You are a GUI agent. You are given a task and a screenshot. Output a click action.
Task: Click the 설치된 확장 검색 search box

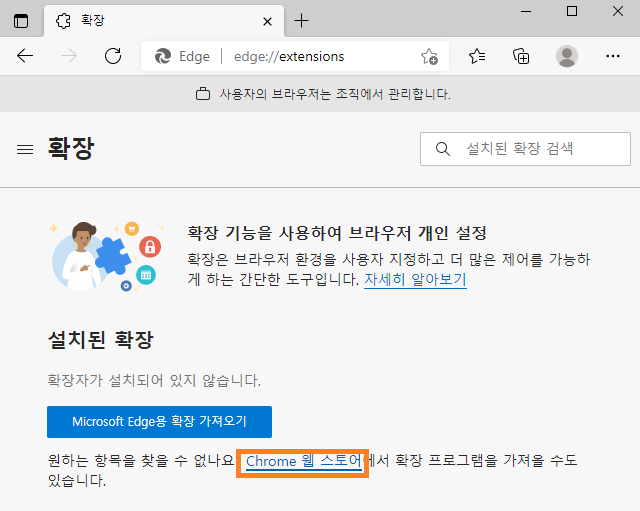(525, 149)
